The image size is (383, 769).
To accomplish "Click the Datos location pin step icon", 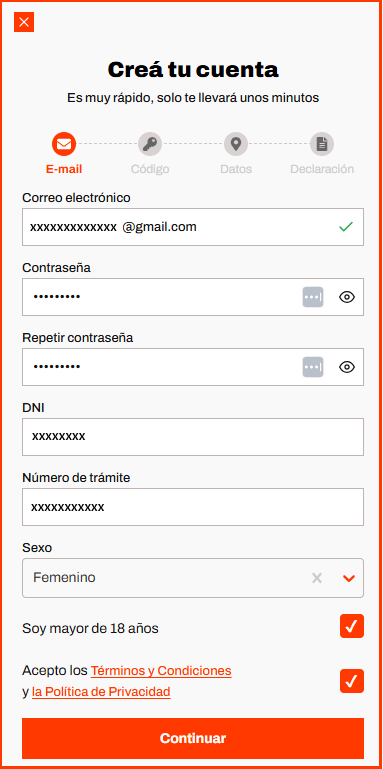I will (236, 144).
